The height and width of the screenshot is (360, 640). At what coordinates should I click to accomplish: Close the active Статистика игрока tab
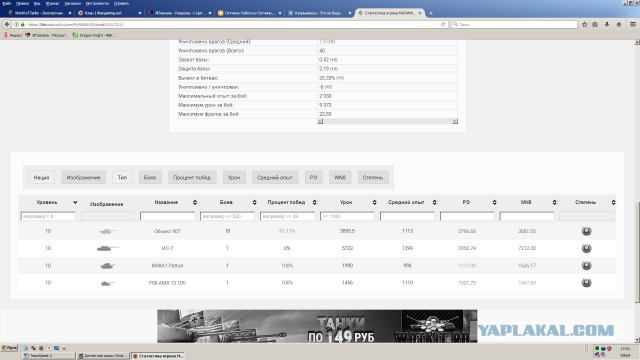[420, 13]
